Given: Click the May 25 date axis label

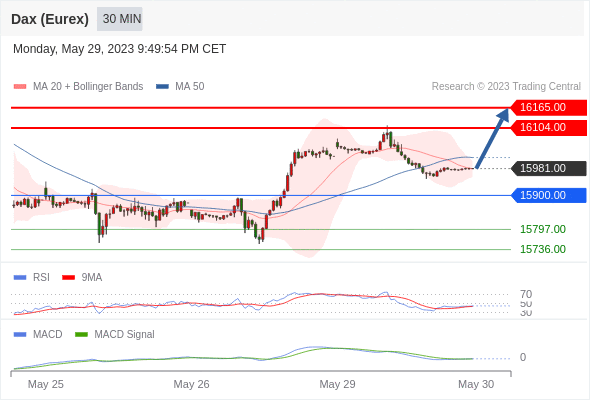Looking at the screenshot, I should pos(46,384).
